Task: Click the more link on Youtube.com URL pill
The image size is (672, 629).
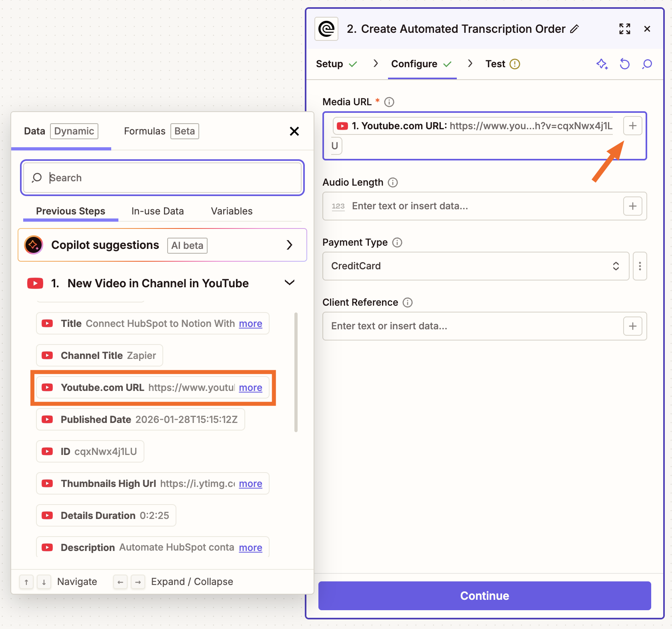Action: click(x=250, y=387)
